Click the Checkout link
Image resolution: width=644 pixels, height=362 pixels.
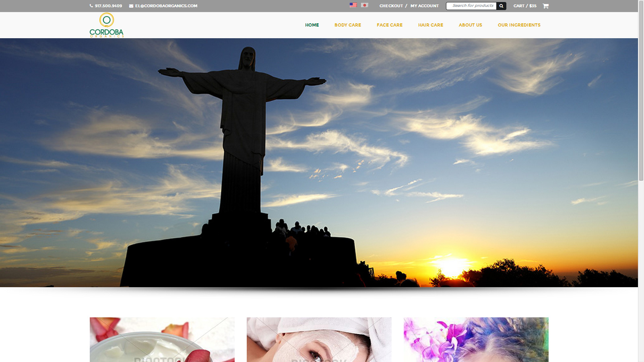(391, 6)
